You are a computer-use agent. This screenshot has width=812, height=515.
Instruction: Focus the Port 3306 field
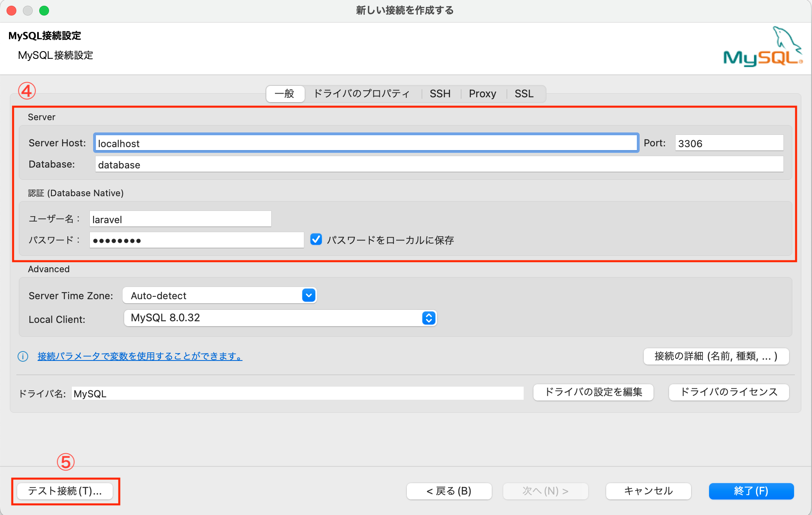(729, 143)
